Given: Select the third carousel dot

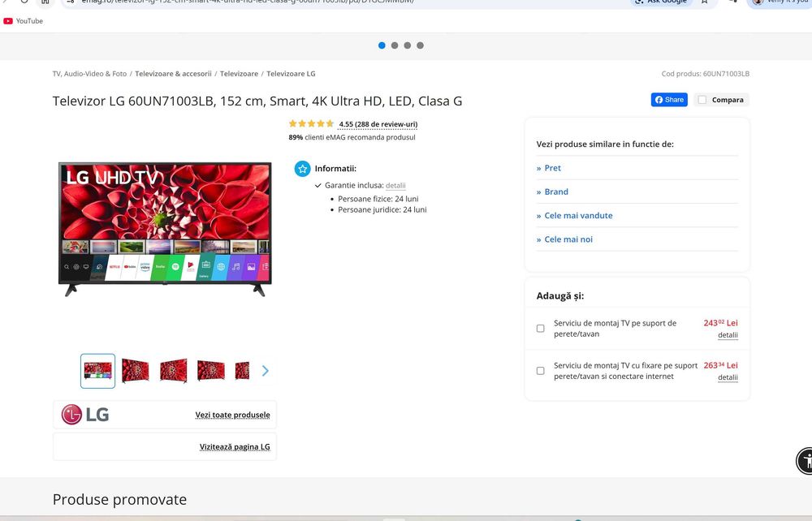Looking at the screenshot, I should tap(408, 45).
